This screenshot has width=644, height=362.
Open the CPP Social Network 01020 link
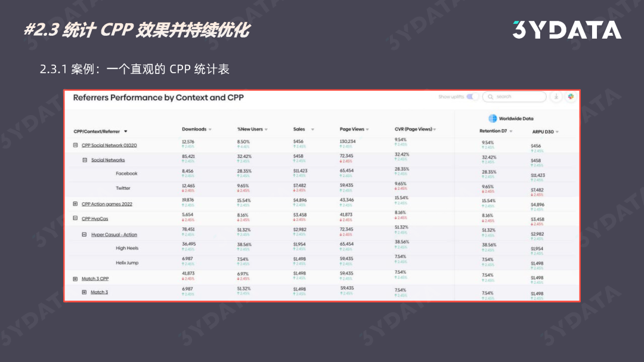point(109,146)
